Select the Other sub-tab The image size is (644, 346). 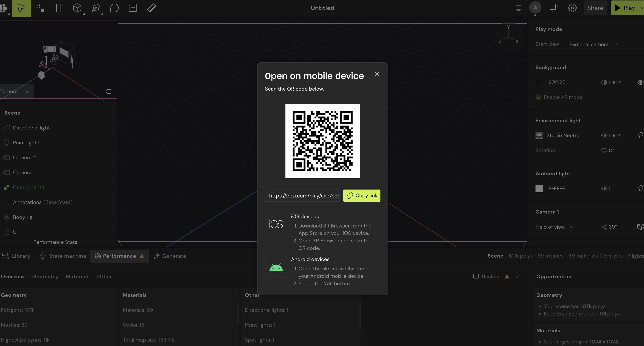(x=105, y=277)
